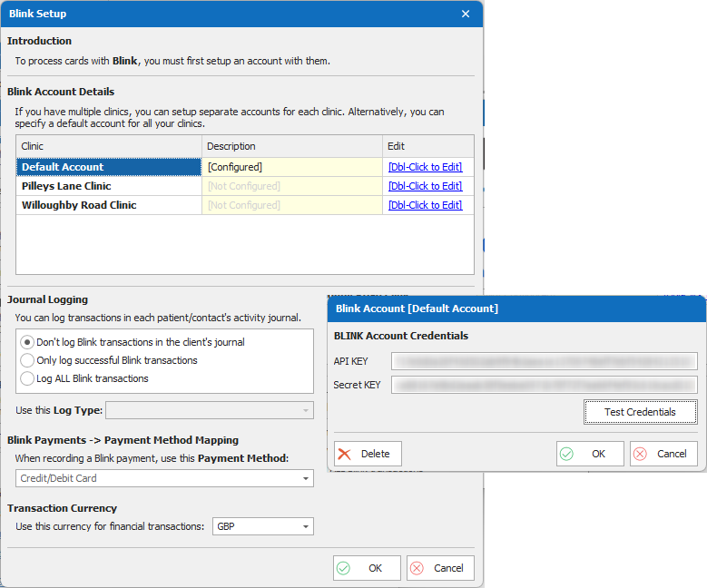
Task: Cancel the Blink Setup dialog
Action: (440, 568)
